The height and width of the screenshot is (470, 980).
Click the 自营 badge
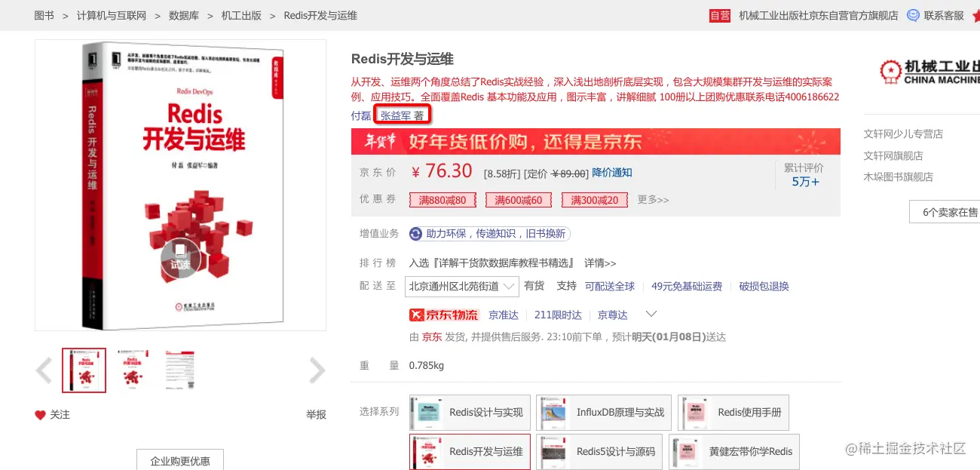point(720,15)
